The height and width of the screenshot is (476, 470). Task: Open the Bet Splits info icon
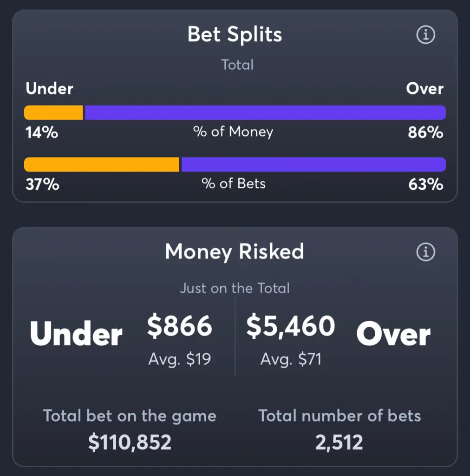[x=425, y=34]
